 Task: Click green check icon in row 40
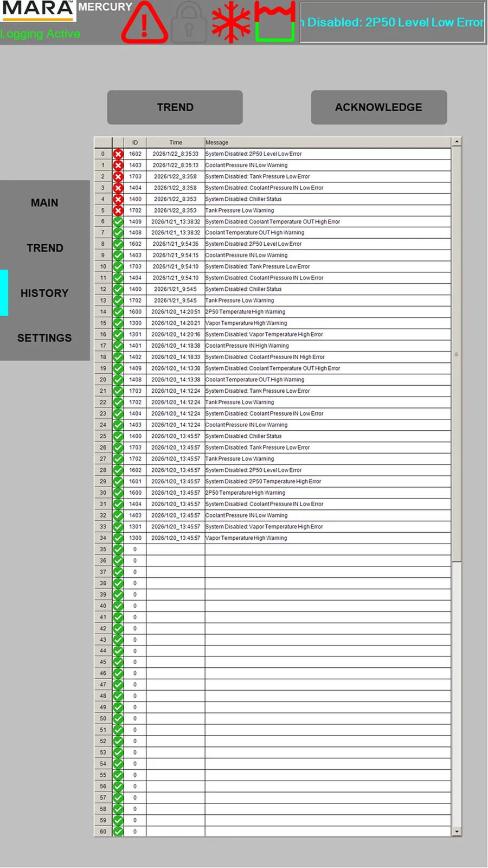pyautogui.click(x=118, y=606)
